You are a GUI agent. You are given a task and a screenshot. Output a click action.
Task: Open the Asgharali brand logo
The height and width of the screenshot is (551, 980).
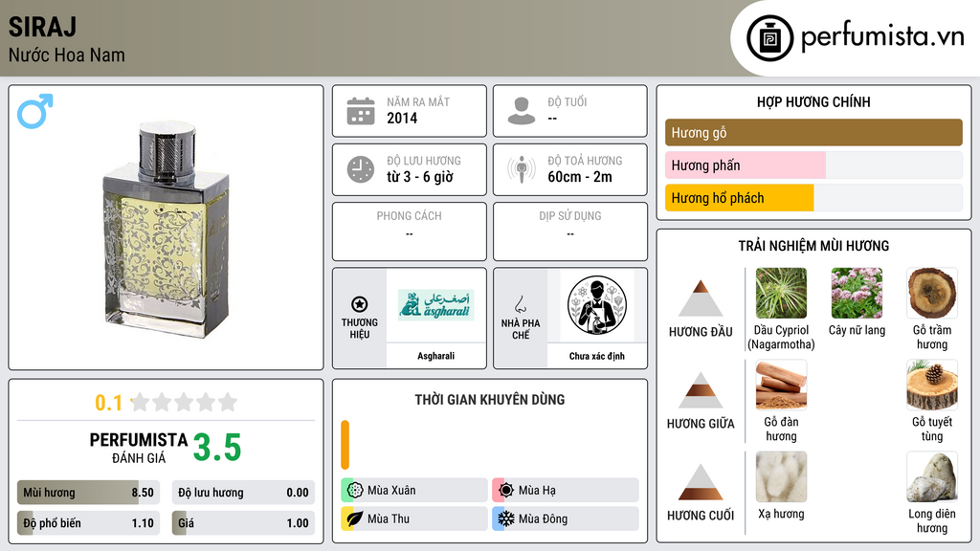tap(435, 305)
